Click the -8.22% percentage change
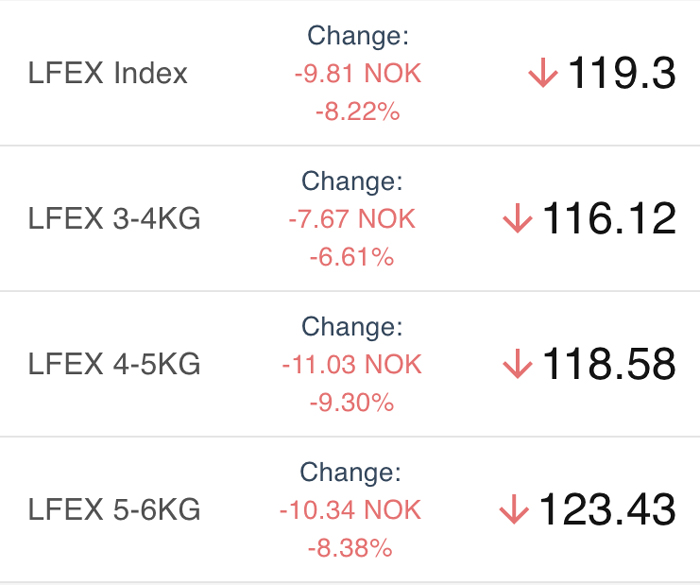 (x=358, y=111)
